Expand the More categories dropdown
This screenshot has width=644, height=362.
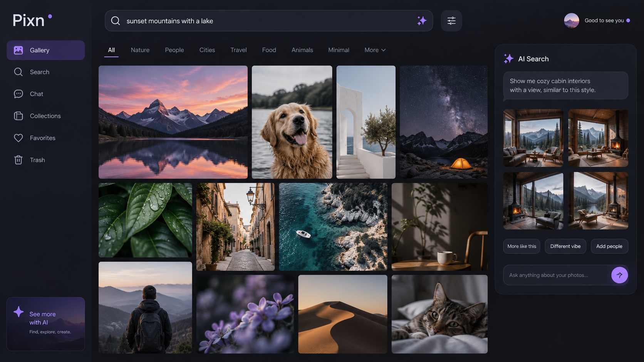pos(375,50)
